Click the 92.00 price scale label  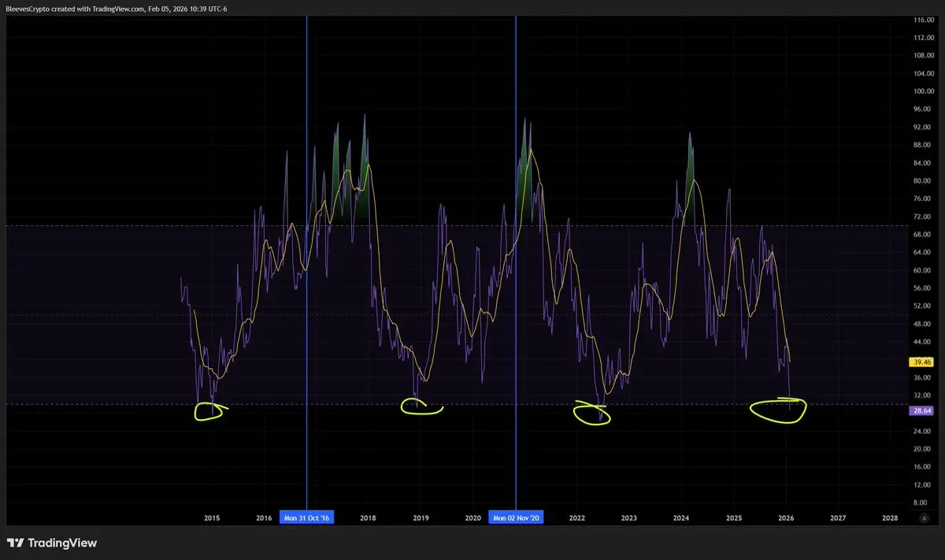point(923,127)
